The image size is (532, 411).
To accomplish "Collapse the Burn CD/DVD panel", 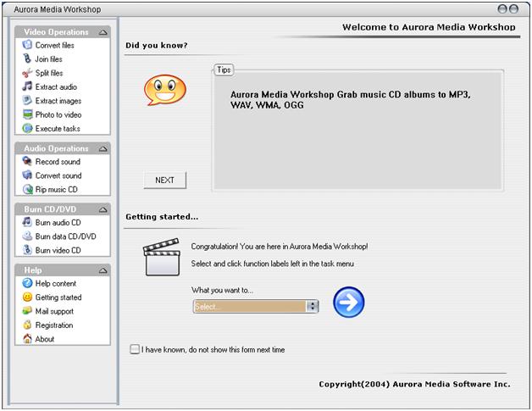I will pyautogui.click(x=103, y=210).
